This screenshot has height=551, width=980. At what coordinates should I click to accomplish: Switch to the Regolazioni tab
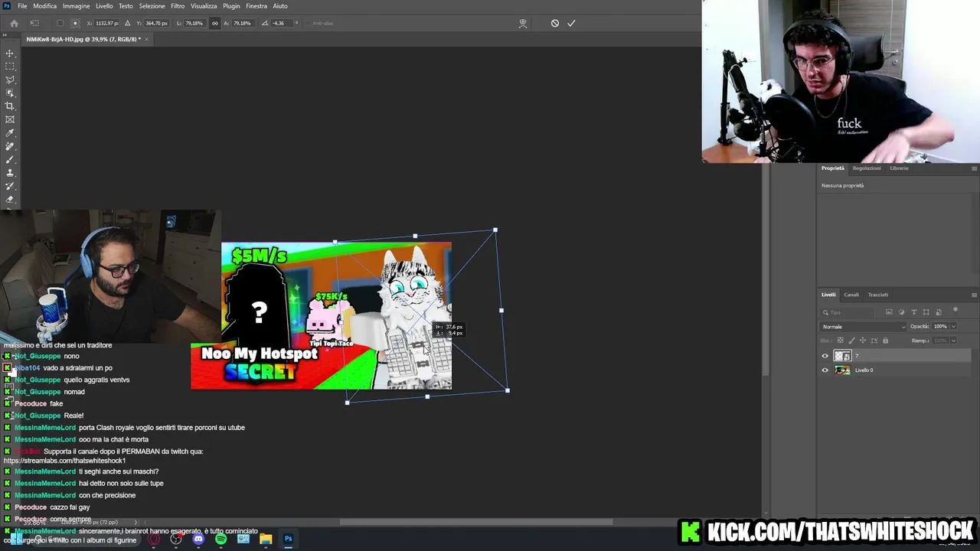867,168
